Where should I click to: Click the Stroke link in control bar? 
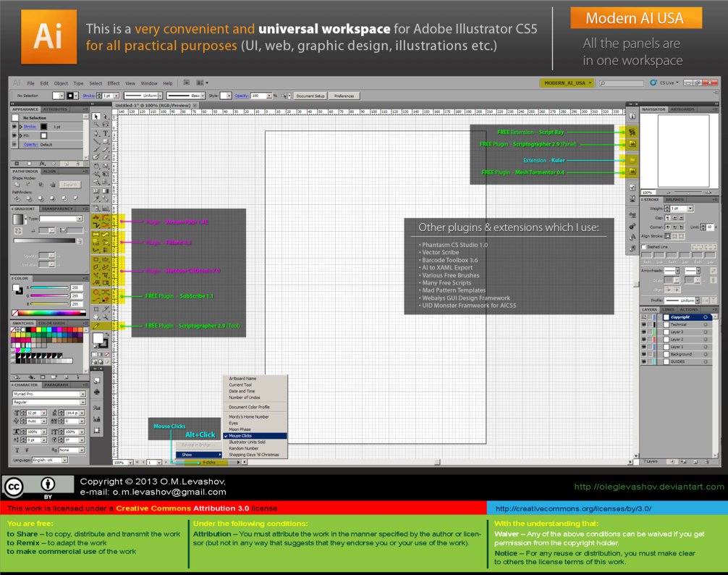tap(88, 96)
